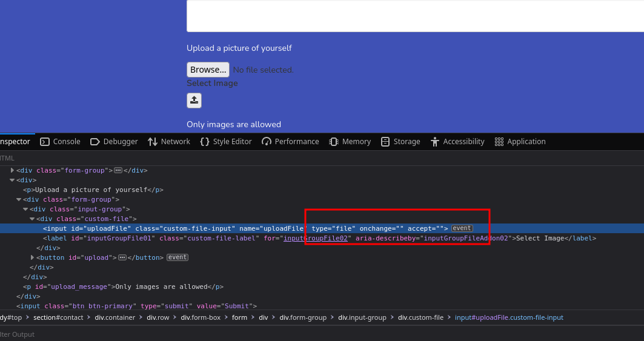The image size is (644, 341).
Task: Collapse the div class form-group node
Action: pyautogui.click(x=19, y=199)
